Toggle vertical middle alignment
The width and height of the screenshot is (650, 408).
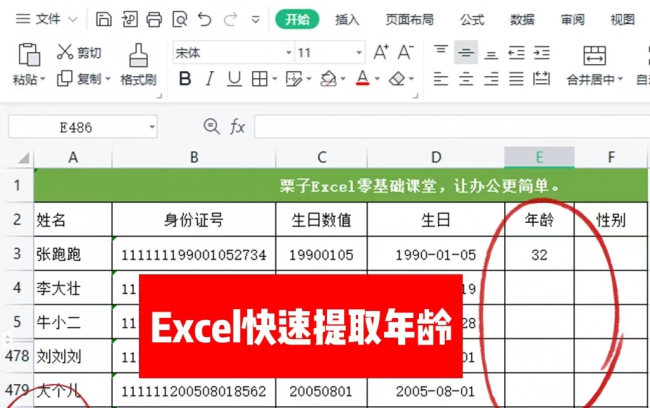[x=466, y=52]
